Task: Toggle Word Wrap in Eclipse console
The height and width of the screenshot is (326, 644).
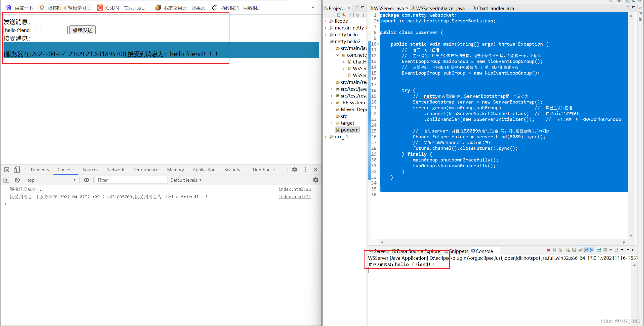Action: 580,250
